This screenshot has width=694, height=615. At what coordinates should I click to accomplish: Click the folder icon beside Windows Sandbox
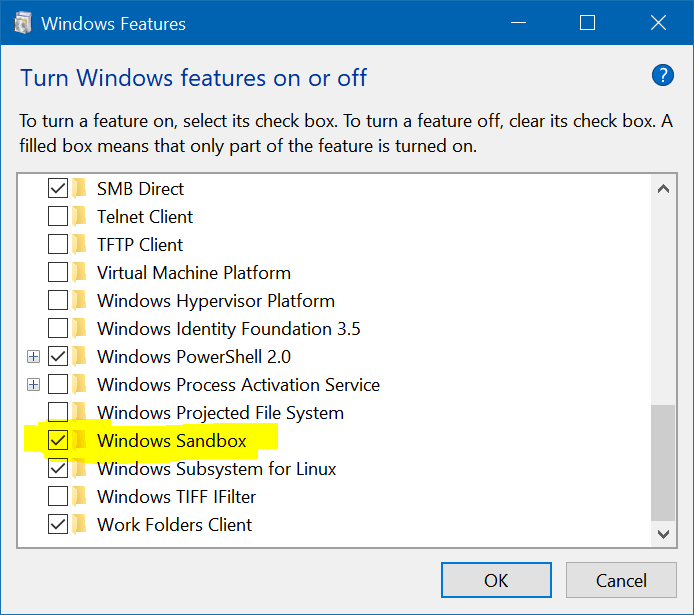tap(80, 440)
